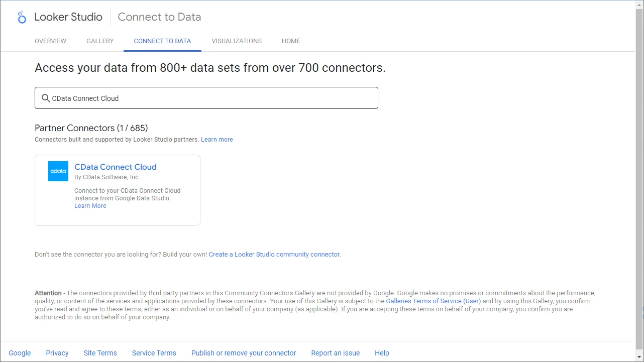Open the Privacy footer link
Viewport: 644px width, 362px height.
57,353
